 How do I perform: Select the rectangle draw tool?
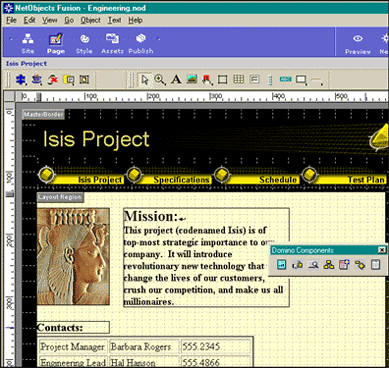coord(301,80)
